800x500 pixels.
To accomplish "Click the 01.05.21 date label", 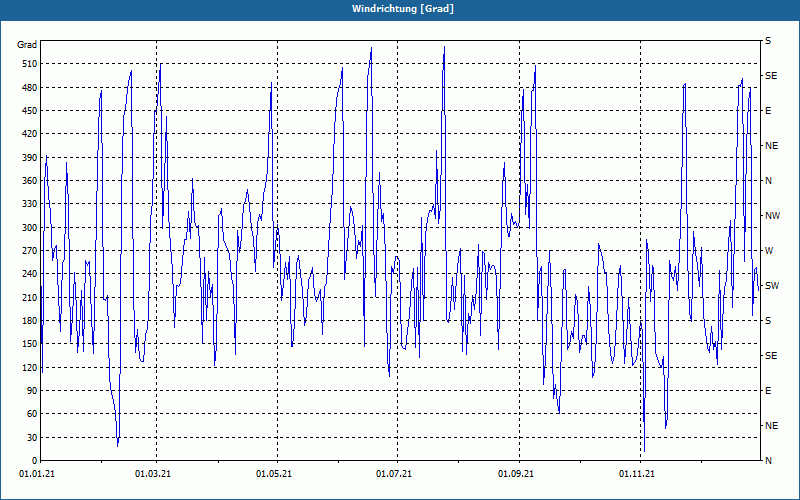I will pyautogui.click(x=273, y=474).
